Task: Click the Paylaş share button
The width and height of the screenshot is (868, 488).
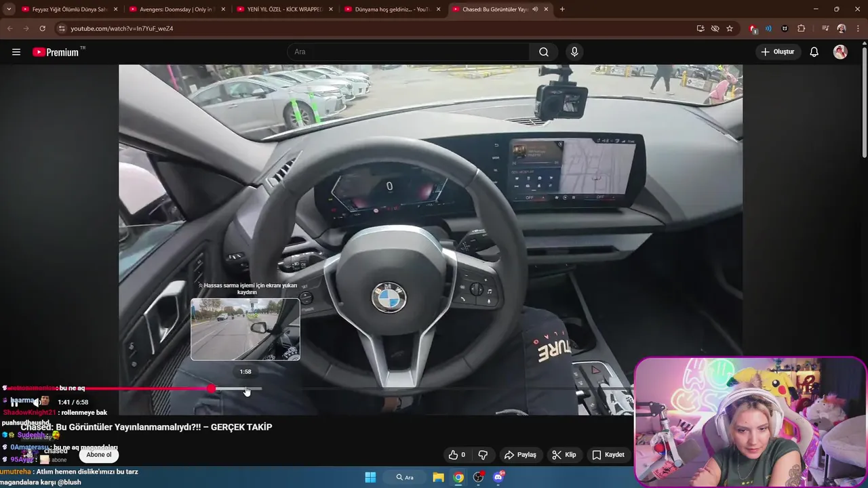Action: click(520, 455)
